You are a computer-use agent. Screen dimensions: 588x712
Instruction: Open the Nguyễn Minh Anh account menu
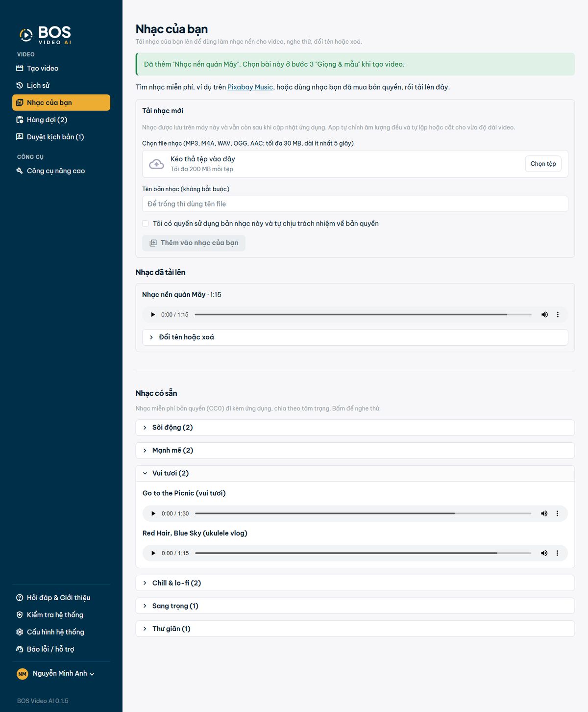click(56, 674)
